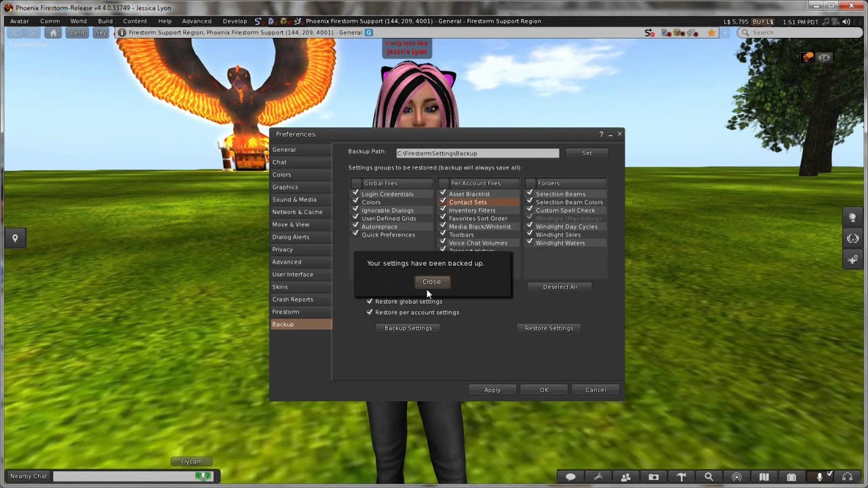This screenshot has width=868, height=488.
Task: Click the OK button in Preferences
Action: [544, 390]
